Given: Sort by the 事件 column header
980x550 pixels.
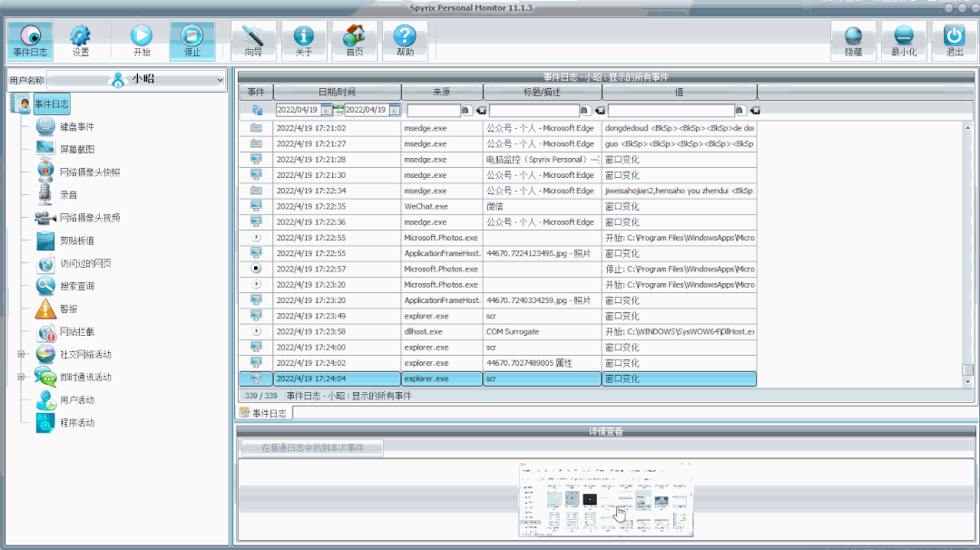Looking at the screenshot, I should click(256, 93).
